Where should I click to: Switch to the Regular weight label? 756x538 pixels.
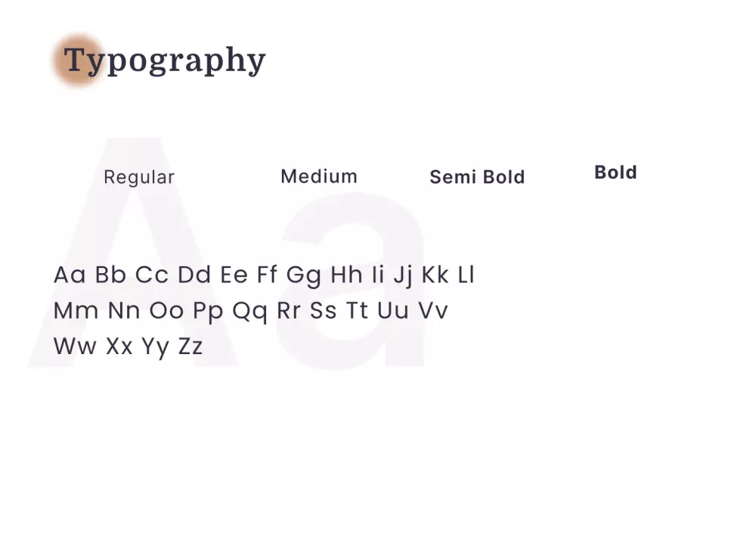139,177
